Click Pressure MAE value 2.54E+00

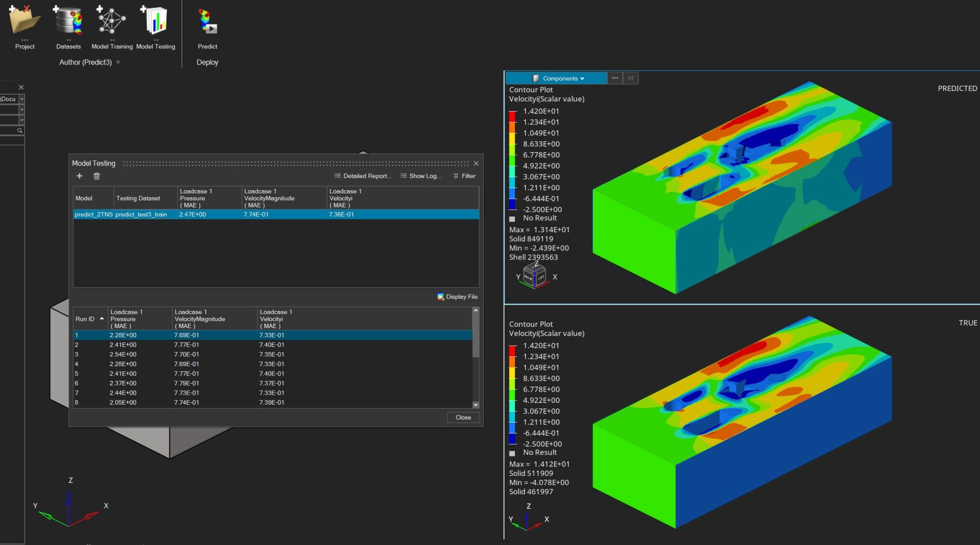[x=123, y=354]
